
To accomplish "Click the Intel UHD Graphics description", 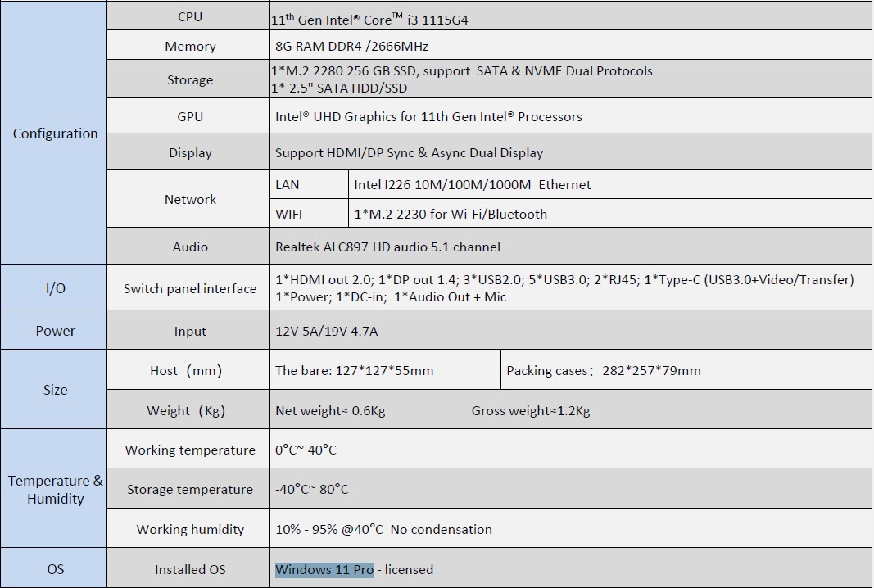I will [x=428, y=116].
